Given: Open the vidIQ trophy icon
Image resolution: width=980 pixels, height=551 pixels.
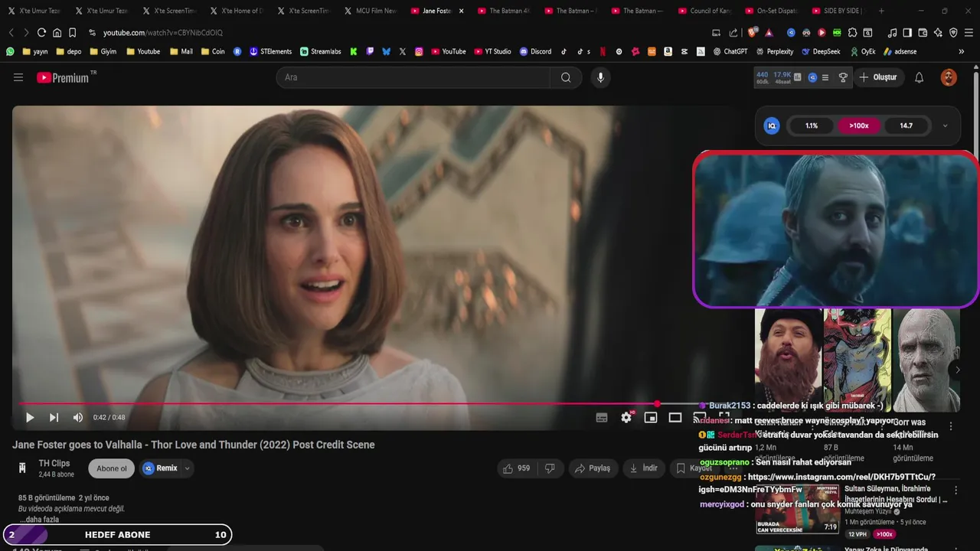Looking at the screenshot, I should 844,77.
